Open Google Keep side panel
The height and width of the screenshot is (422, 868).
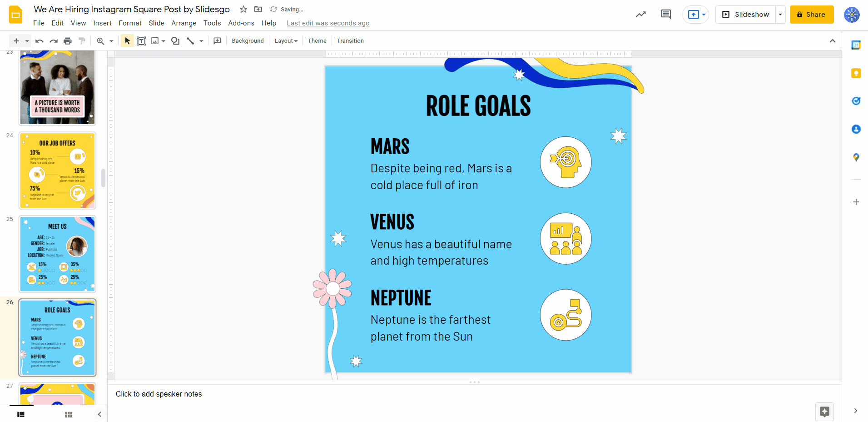[856, 73]
